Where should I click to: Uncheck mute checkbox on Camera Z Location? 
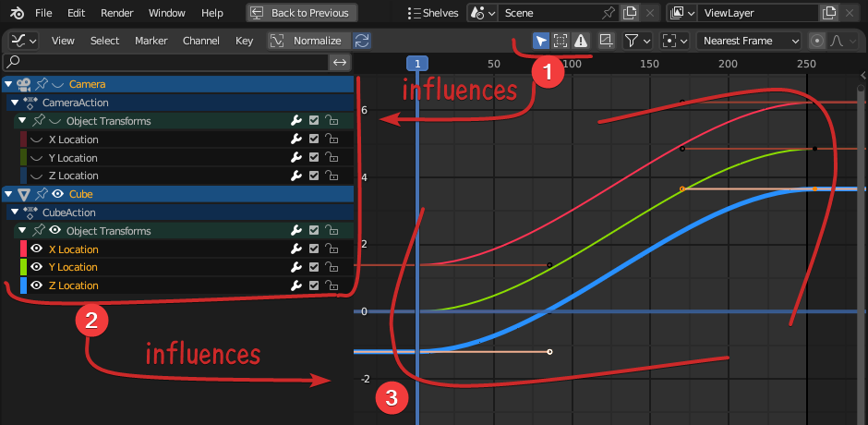pyautogui.click(x=314, y=176)
